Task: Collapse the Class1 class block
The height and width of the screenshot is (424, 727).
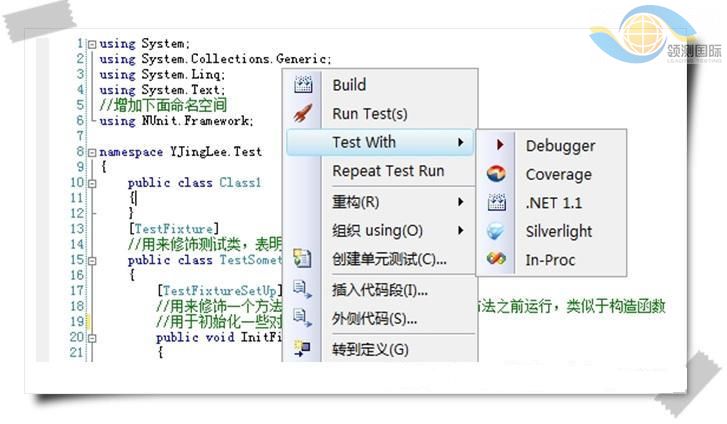Action: pos(92,184)
